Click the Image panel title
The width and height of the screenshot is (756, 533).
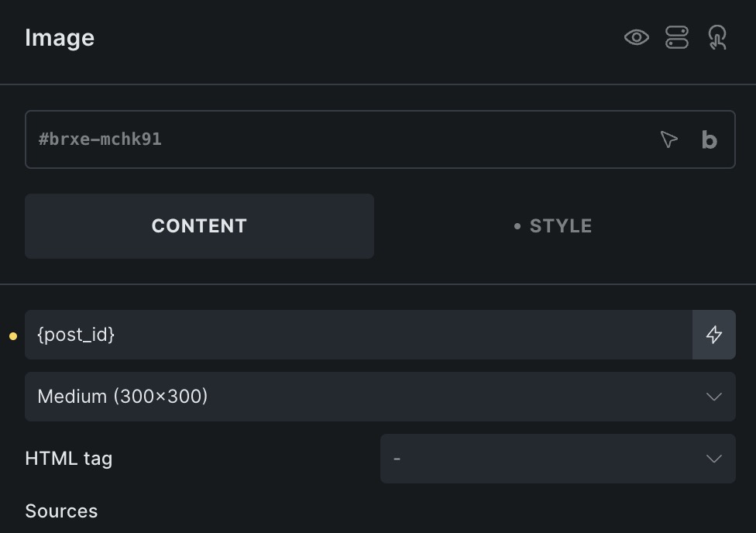coord(60,38)
